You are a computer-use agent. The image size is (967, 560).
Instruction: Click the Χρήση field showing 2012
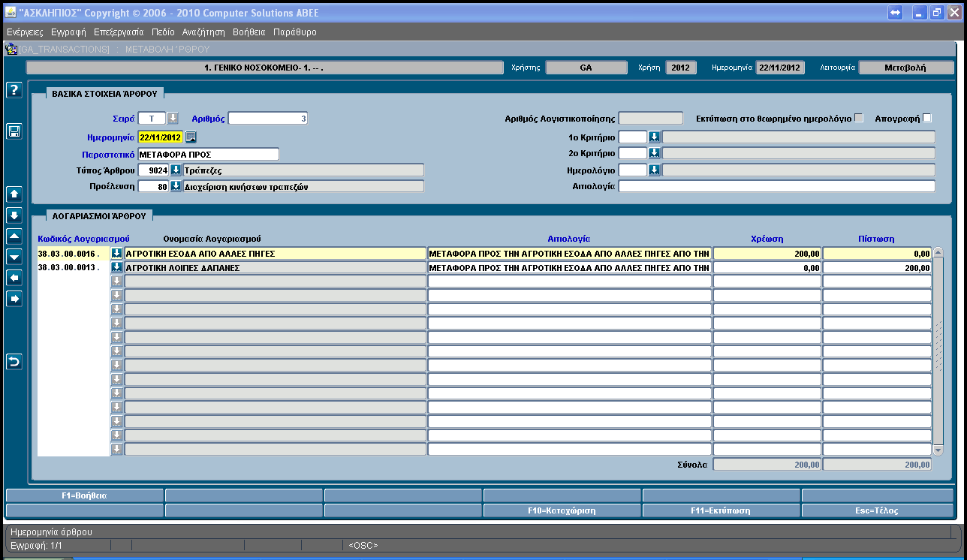pos(681,67)
